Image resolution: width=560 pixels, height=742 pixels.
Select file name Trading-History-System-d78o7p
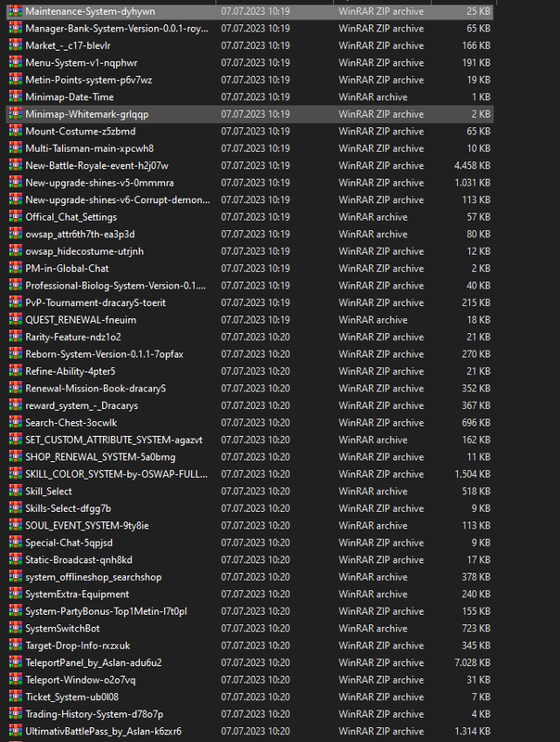95,714
